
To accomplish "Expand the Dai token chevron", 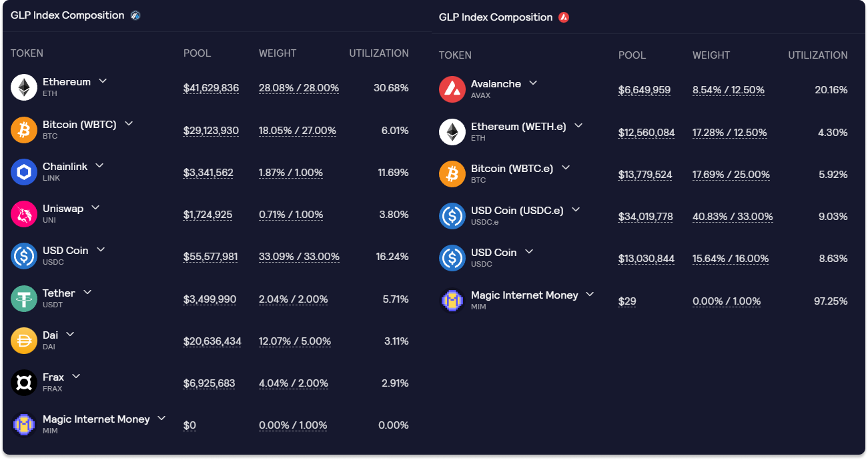I will coord(70,334).
